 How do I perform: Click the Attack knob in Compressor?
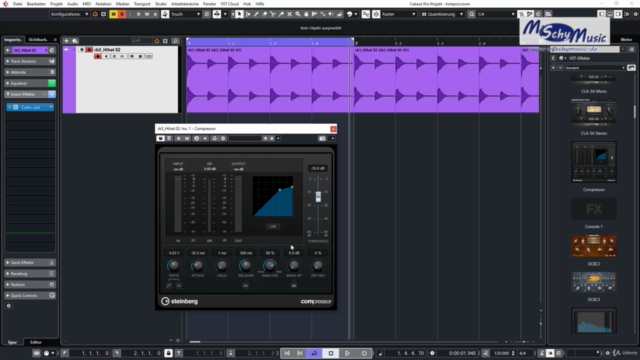(x=198, y=266)
